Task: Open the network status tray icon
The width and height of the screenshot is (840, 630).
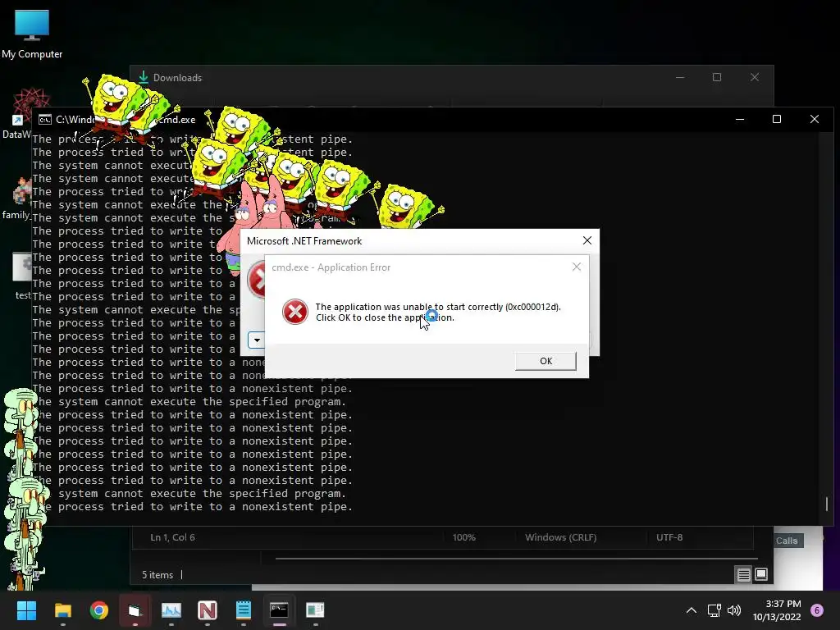Action: (714, 610)
